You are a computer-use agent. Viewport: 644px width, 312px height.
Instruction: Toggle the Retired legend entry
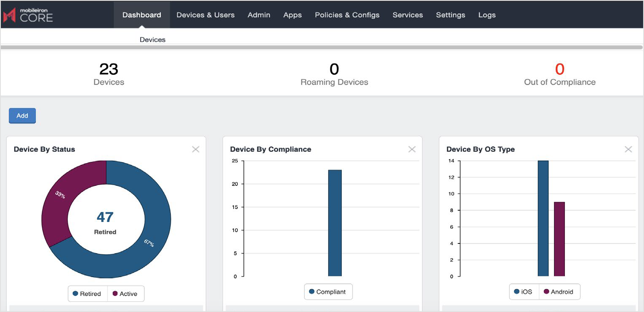(88, 293)
